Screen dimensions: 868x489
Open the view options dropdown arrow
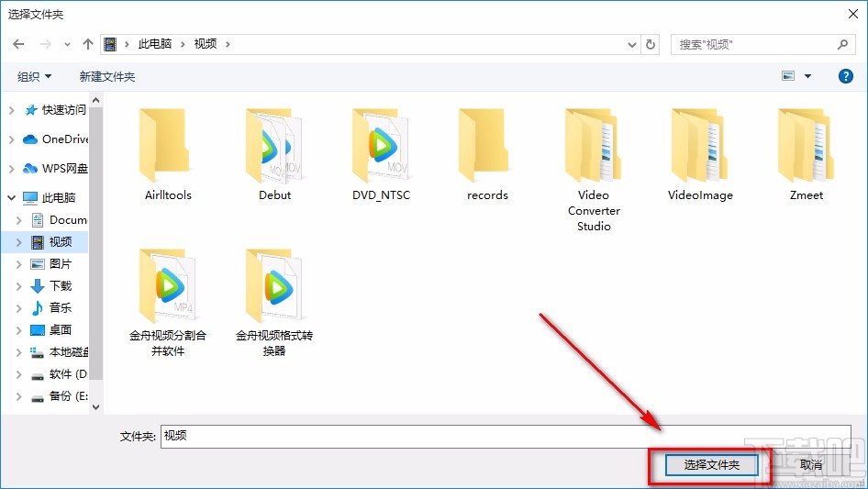[807, 76]
